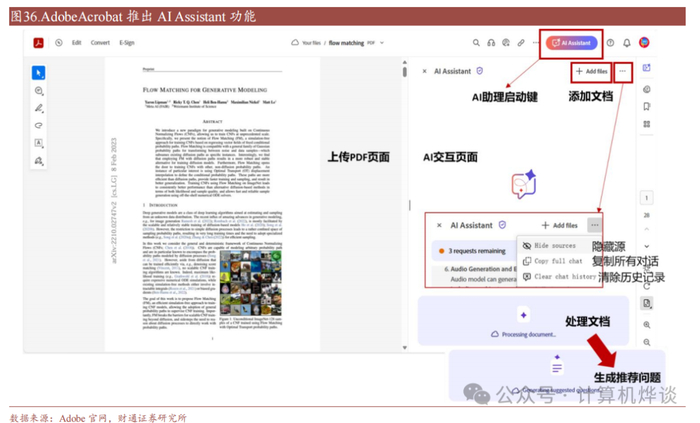Viewport: 700px width, 423px height.
Task: Click the 3 requests remaining notice
Action: 473,251
